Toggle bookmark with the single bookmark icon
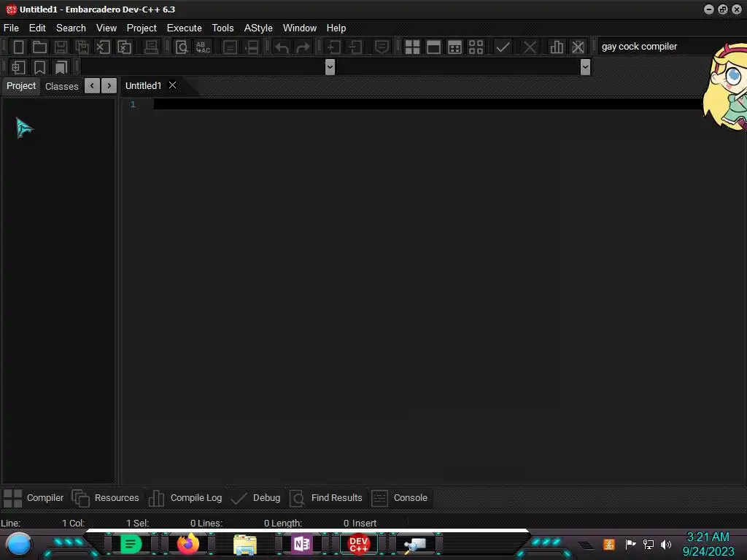 pyautogui.click(x=39, y=67)
